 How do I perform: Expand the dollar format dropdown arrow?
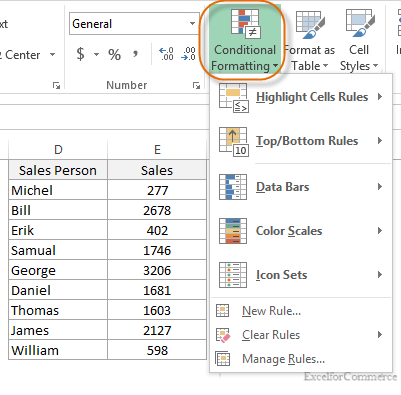point(96,54)
